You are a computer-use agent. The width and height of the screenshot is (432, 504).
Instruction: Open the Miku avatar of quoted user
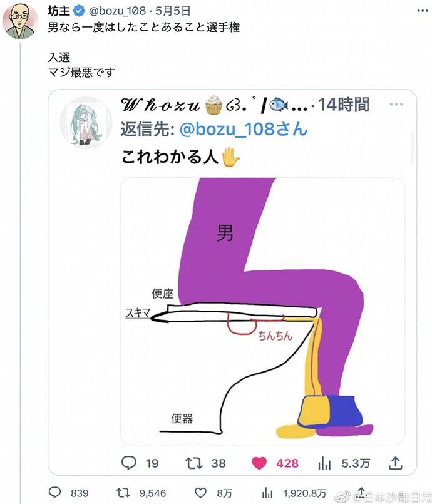tap(86, 123)
